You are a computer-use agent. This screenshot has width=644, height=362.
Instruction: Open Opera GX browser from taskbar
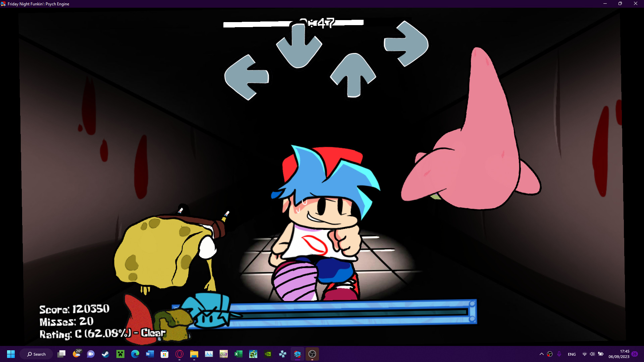coord(179,354)
